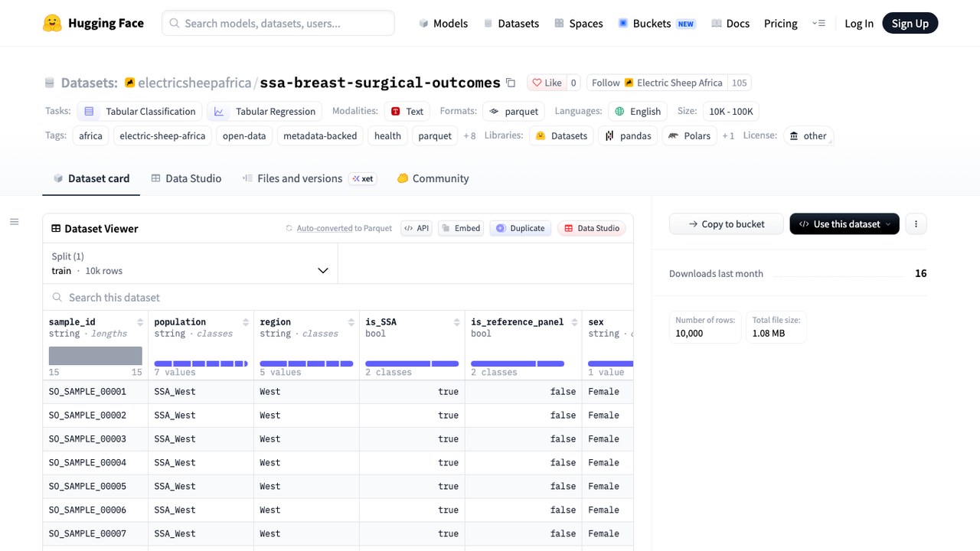This screenshot has height=551, width=980.
Task: Click the API button in Dataset Viewer
Action: point(416,228)
